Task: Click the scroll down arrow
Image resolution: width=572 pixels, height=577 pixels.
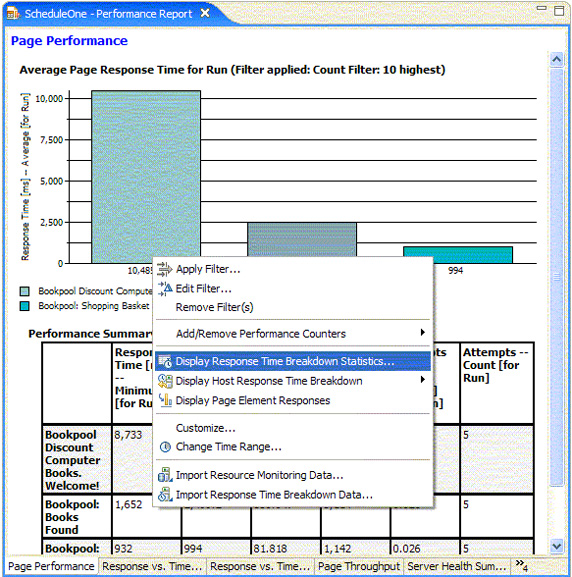Action: click(x=557, y=546)
